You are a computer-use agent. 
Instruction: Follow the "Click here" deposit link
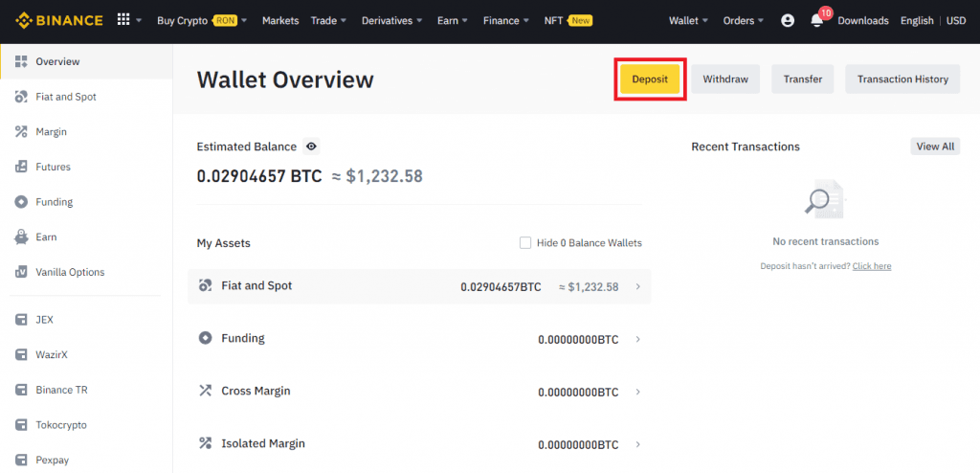pyautogui.click(x=871, y=266)
